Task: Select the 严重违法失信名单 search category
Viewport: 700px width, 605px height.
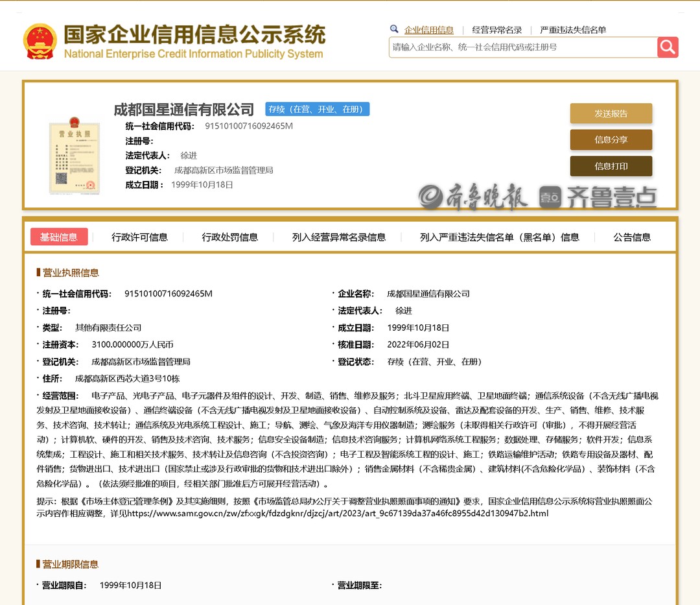Action: (573, 30)
